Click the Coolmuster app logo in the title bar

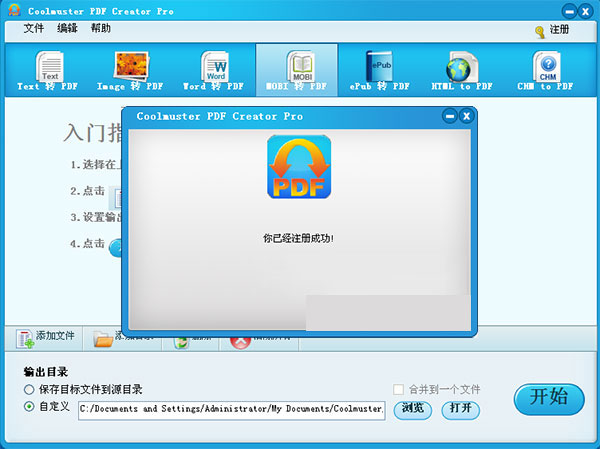(x=14, y=10)
